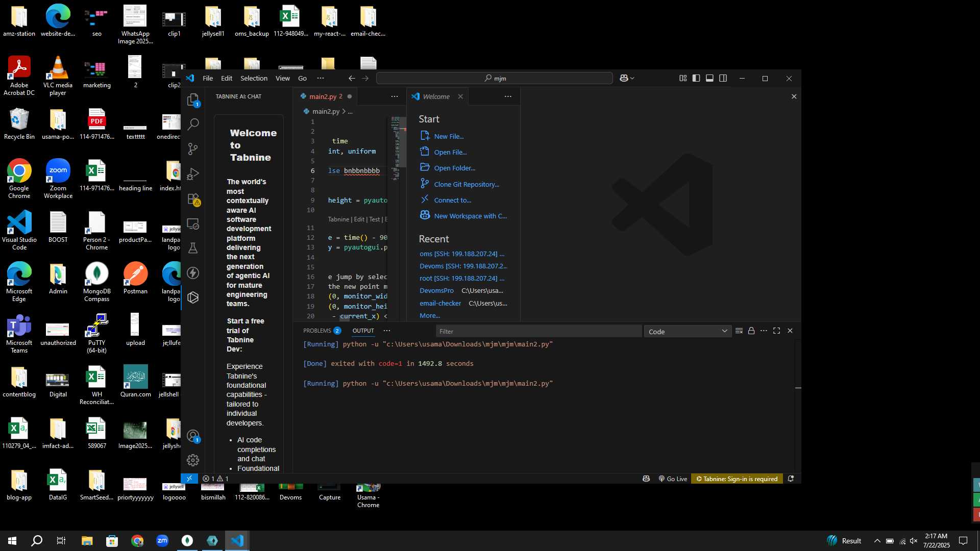This screenshot has height=551, width=980.
Task: Click Tabnine sign-in required status item
Action: (x=737, y=479)
